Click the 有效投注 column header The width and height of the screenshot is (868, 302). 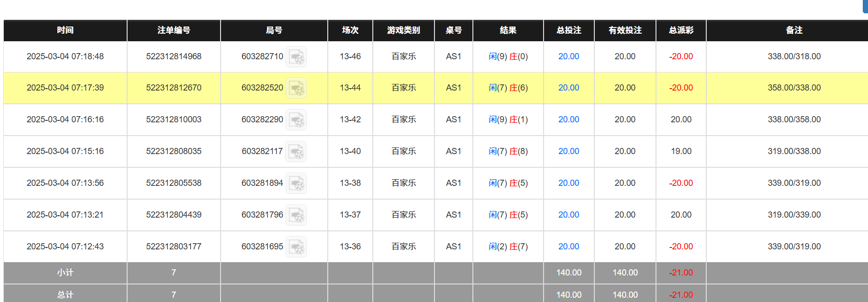625,30
